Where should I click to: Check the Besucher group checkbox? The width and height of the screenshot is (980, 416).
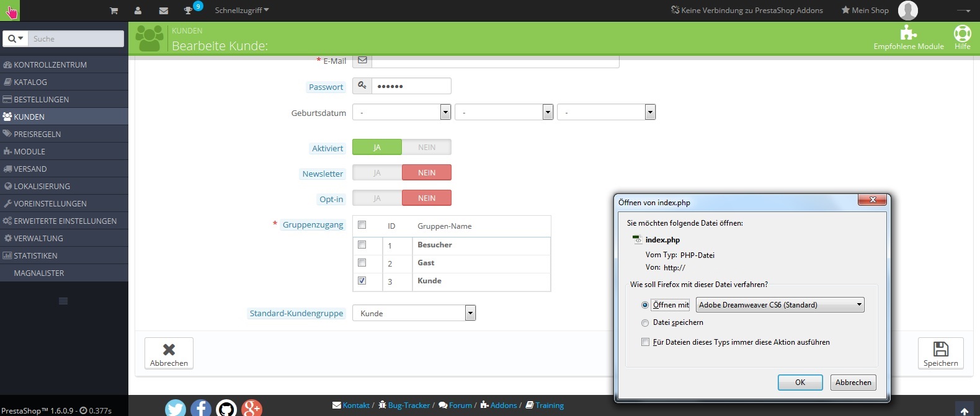(362, 245)
